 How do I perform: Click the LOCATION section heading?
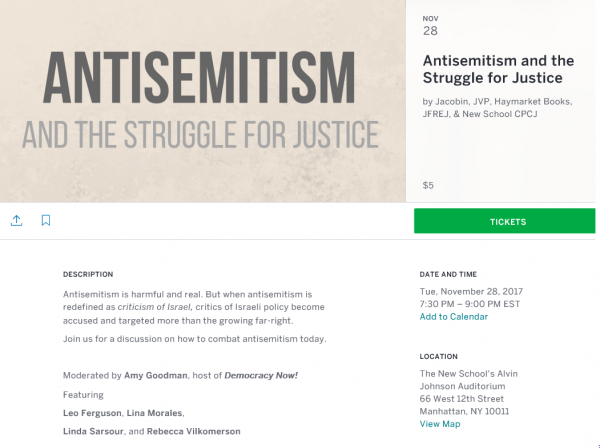coord(439,357)
